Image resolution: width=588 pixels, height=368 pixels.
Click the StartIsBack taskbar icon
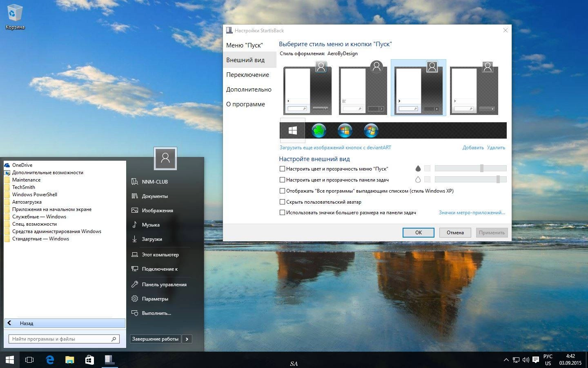pos(109,360)
